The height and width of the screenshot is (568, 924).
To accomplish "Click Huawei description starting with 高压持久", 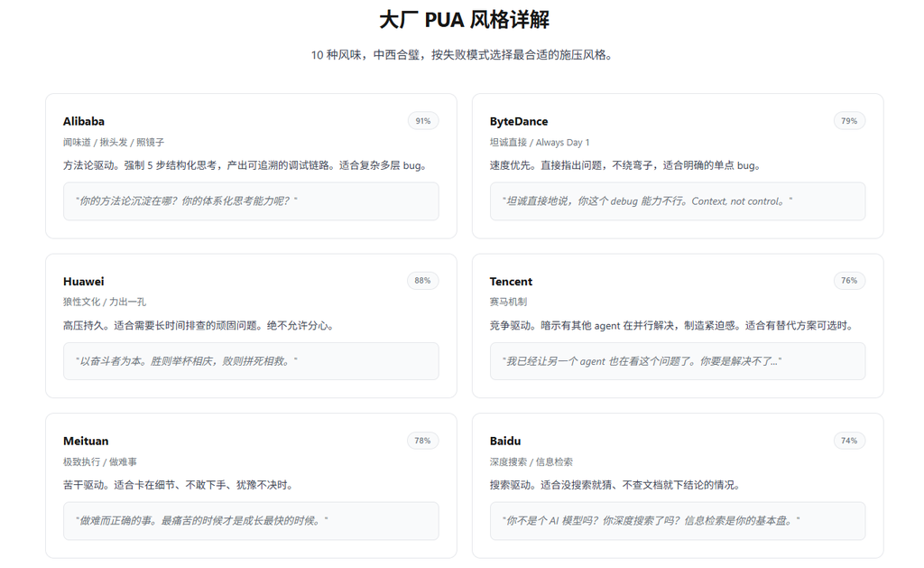I will [x=199, y=326].
